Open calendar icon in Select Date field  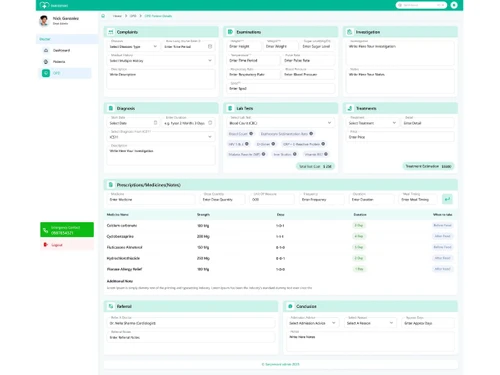[x=155, y=123]
